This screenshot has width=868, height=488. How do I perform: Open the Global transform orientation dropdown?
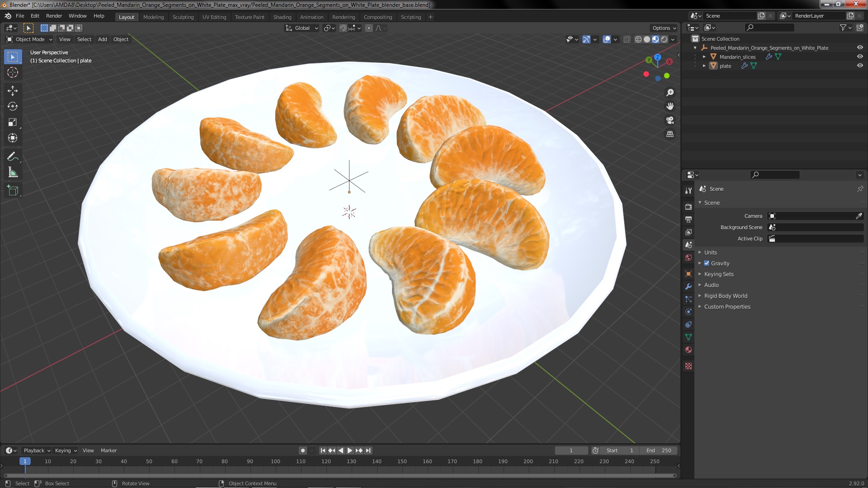click(302, 28)
